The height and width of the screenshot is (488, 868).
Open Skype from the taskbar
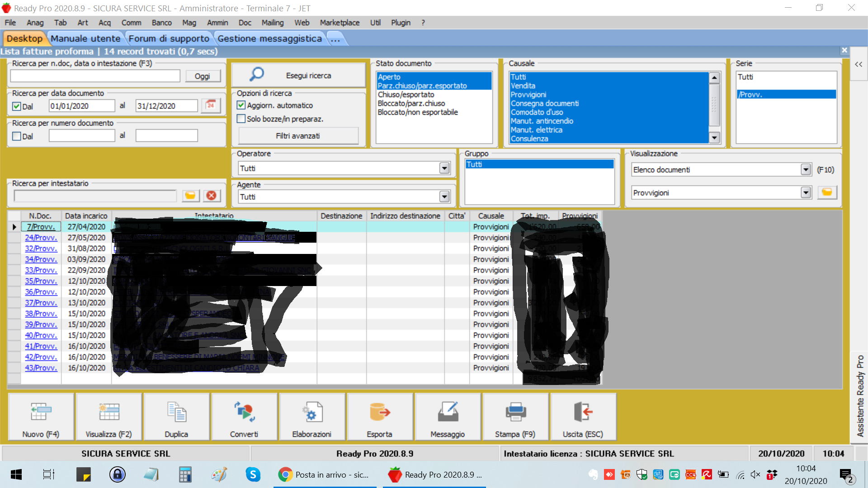[x=253, y=474]
